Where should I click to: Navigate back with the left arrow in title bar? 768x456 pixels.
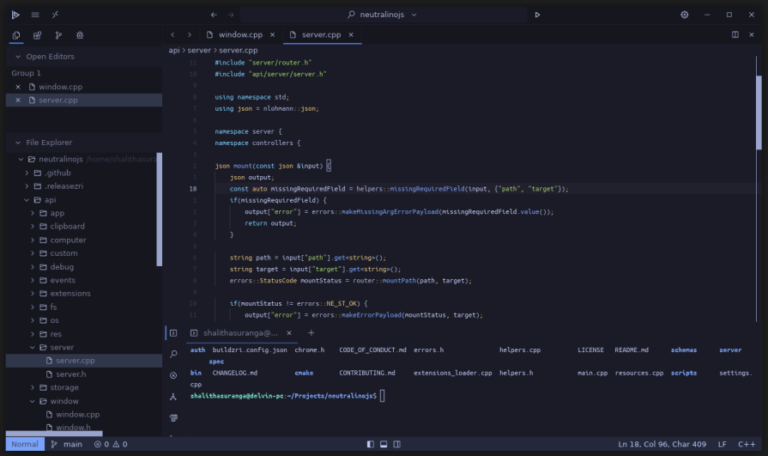tap(214, 15)
